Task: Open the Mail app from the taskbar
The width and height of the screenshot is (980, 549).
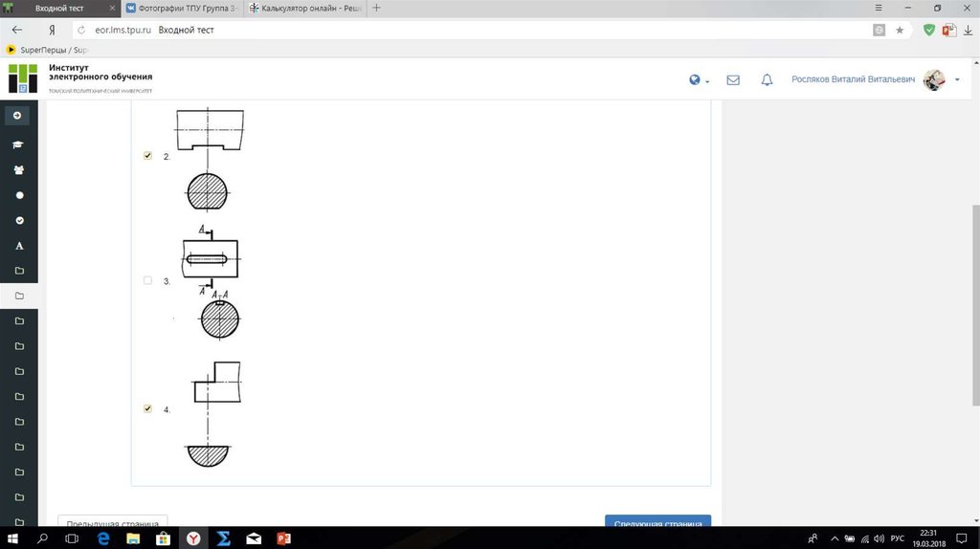Action: point(254,538)
